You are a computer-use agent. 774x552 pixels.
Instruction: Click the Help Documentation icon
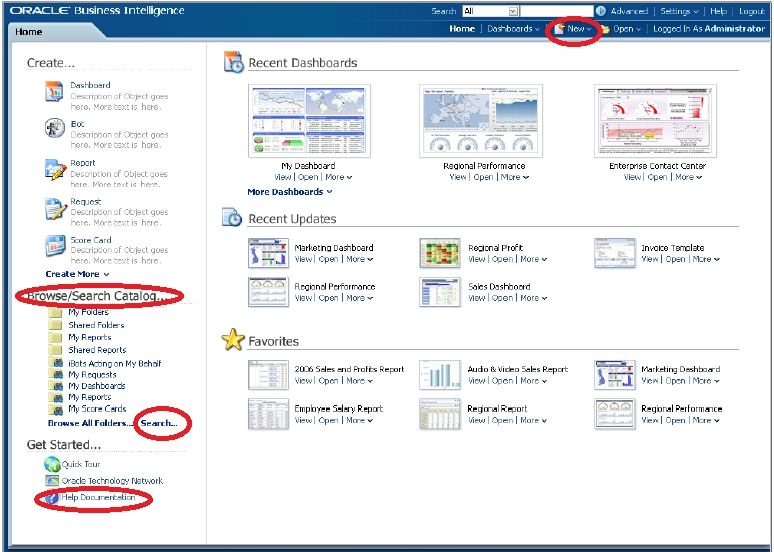[x=52, y=497]
